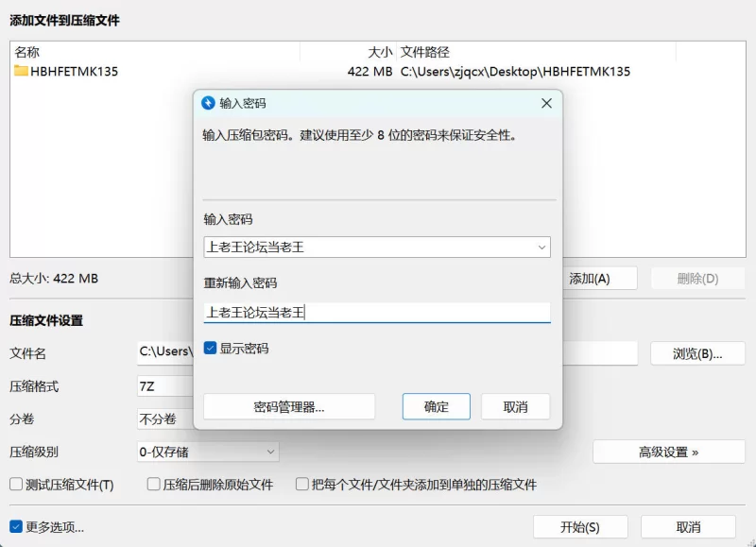Expand 高级设置 options
This screenshot has height=547, width=756.
pos(669,452)
